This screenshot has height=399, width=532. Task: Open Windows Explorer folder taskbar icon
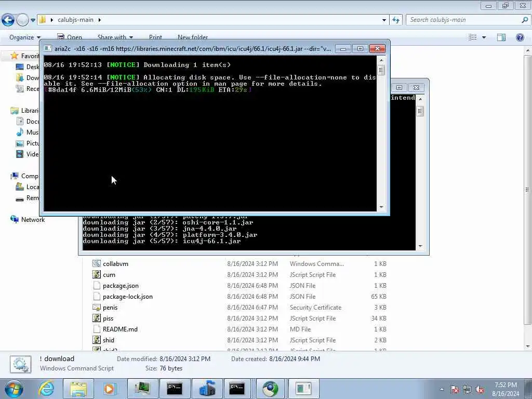pos(79,389)
